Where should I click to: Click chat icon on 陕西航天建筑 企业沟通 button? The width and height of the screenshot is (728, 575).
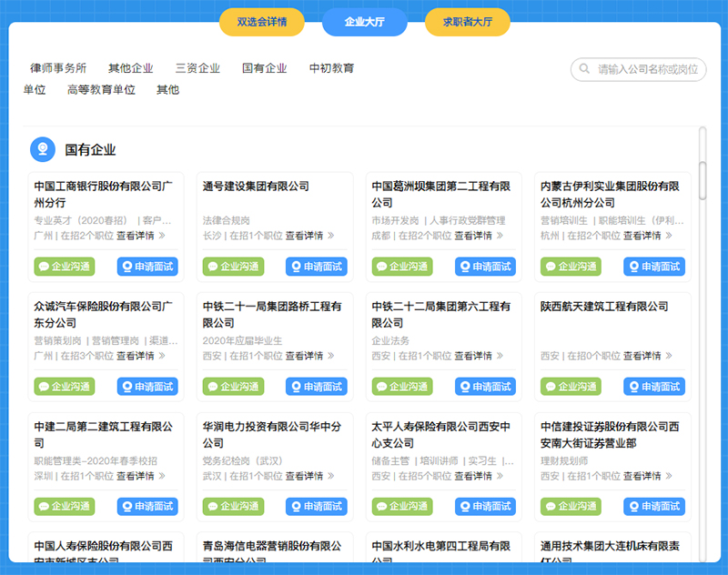549,387
